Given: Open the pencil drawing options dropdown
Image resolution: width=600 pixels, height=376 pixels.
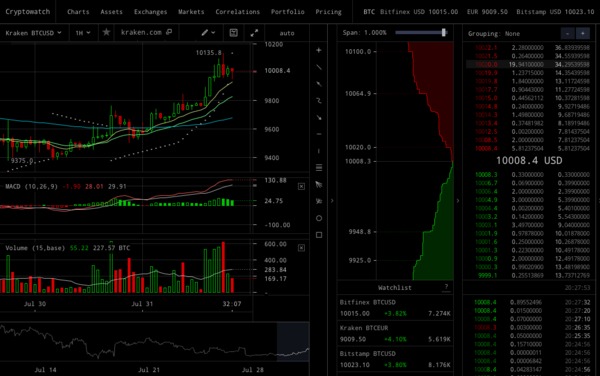Looking at the screenshot, I should (x=209, y=33).
